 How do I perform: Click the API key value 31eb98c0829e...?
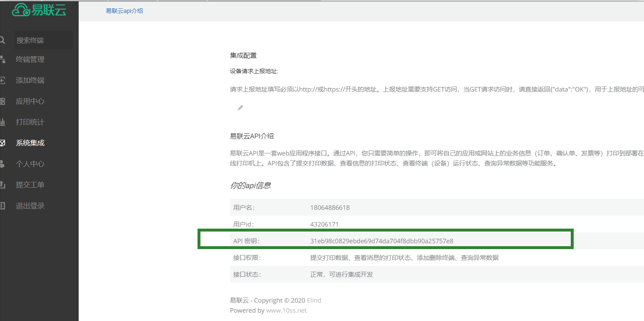(x=382, y=241)
